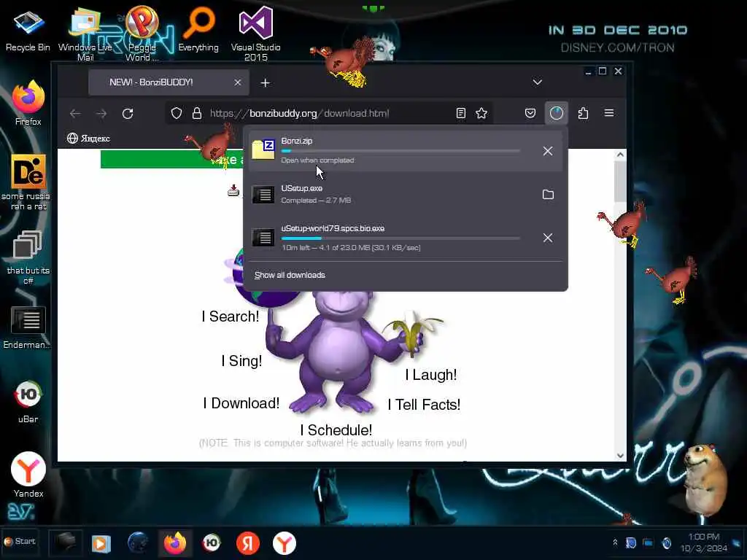This screenshot has width=747, height=560.
Task: Launch Peggle World desktop icon
Action: pyautogui.click(x=142, y=34)
